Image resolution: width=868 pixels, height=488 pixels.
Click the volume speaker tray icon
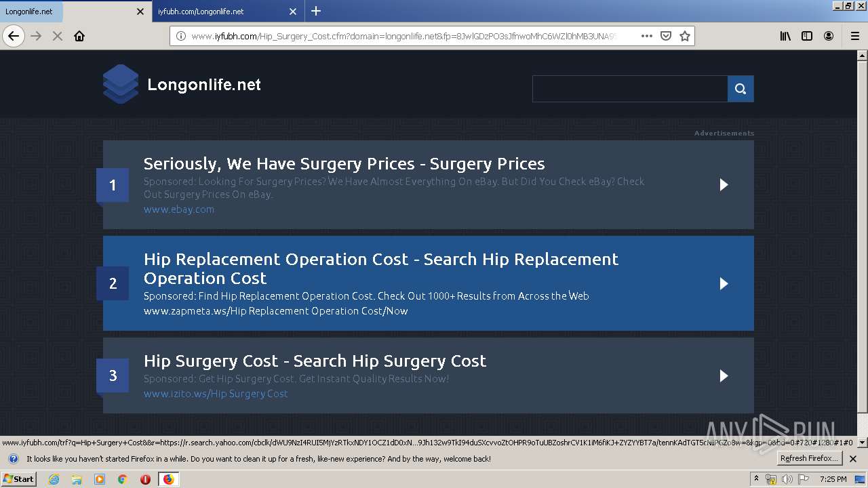787,479
